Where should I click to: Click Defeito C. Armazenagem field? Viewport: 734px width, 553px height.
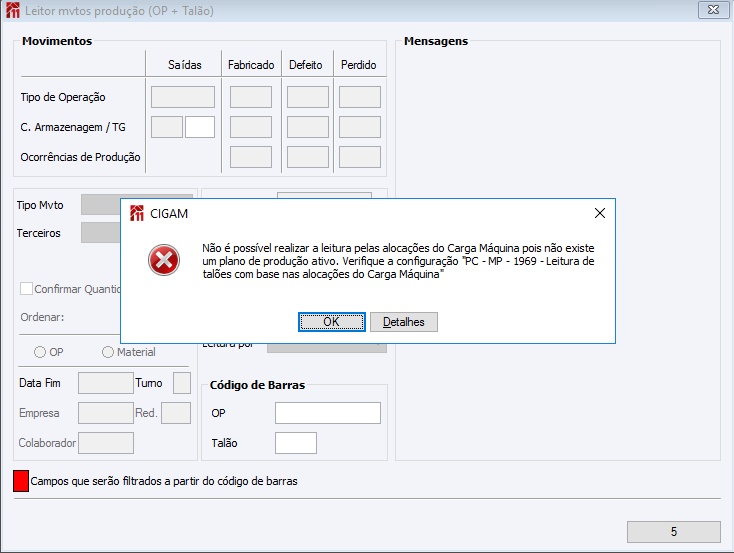[308, 127]
